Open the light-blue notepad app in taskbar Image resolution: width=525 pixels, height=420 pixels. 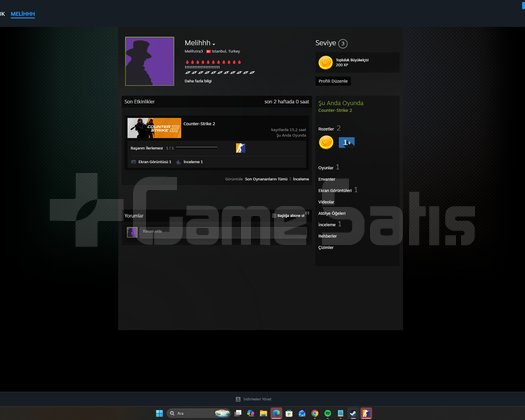tap(341, 413)
